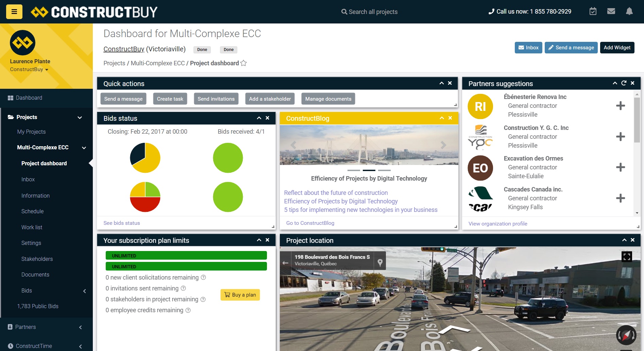Click Create task quick action
644x351 pixels.
coord(170,99)
